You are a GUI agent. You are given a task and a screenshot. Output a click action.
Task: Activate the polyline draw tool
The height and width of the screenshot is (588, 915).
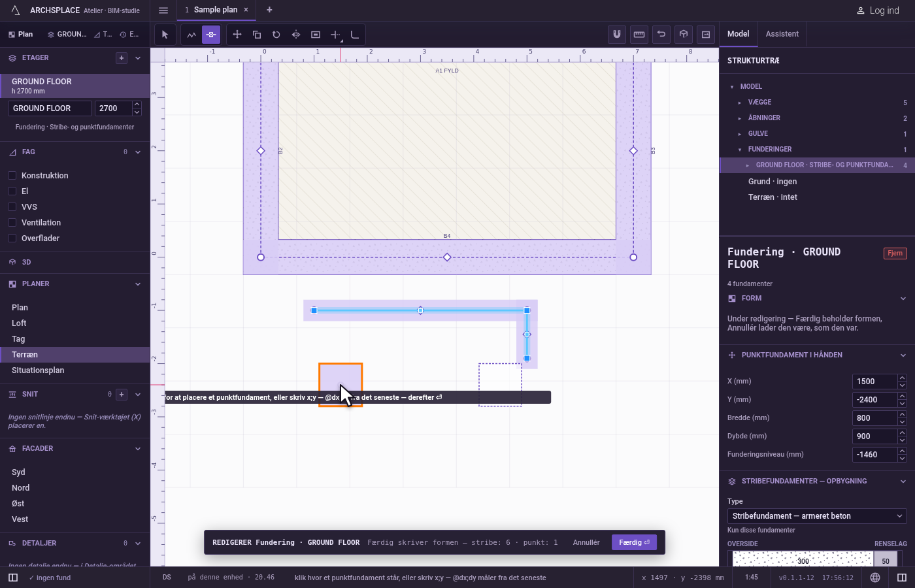191,35
